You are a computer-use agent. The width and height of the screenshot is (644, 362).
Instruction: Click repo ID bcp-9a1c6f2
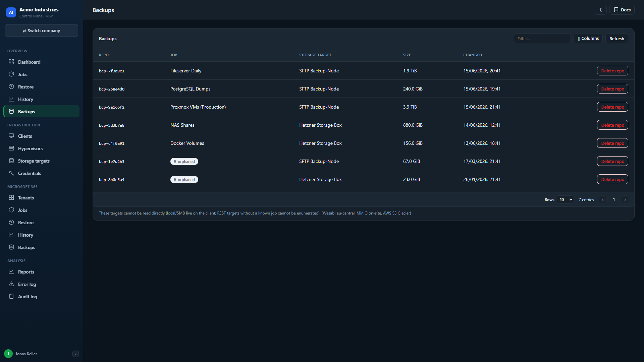(112, 107)
